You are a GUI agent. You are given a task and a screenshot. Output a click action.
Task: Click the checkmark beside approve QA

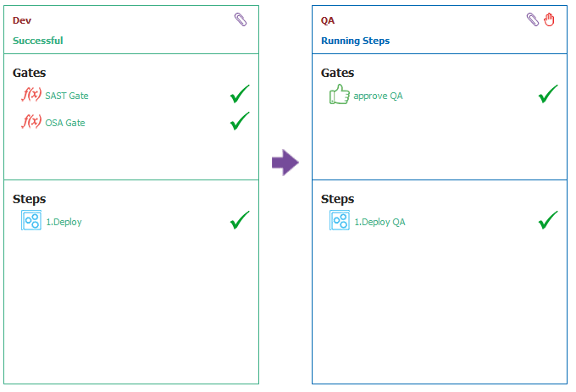[548, 94]
